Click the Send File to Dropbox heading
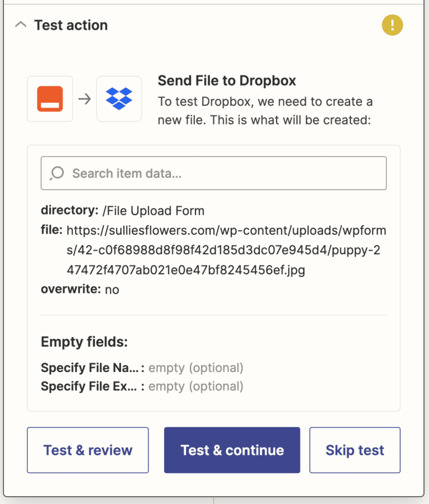Screen dimensions: 429x504 pyautogui.click(x=227, y=80)
